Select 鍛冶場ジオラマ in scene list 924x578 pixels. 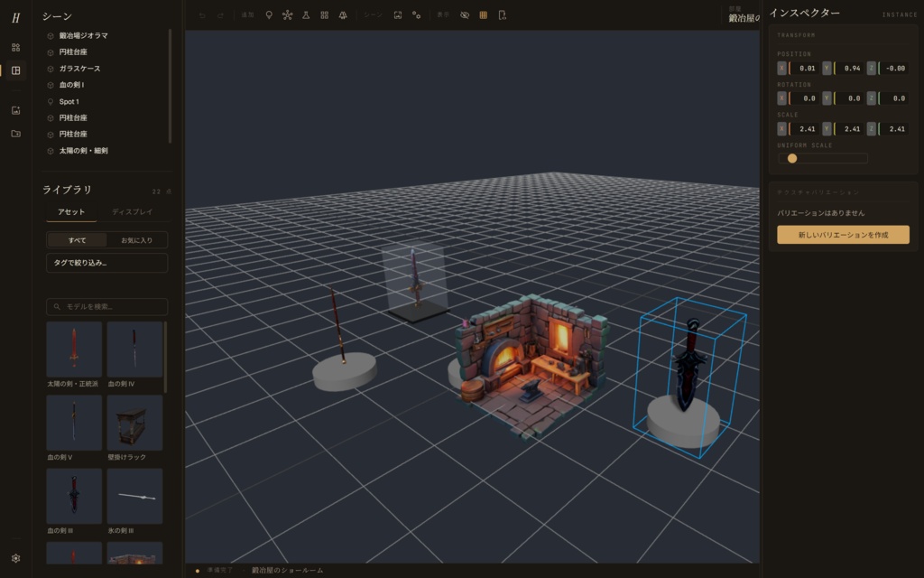[x=83, y=36]
